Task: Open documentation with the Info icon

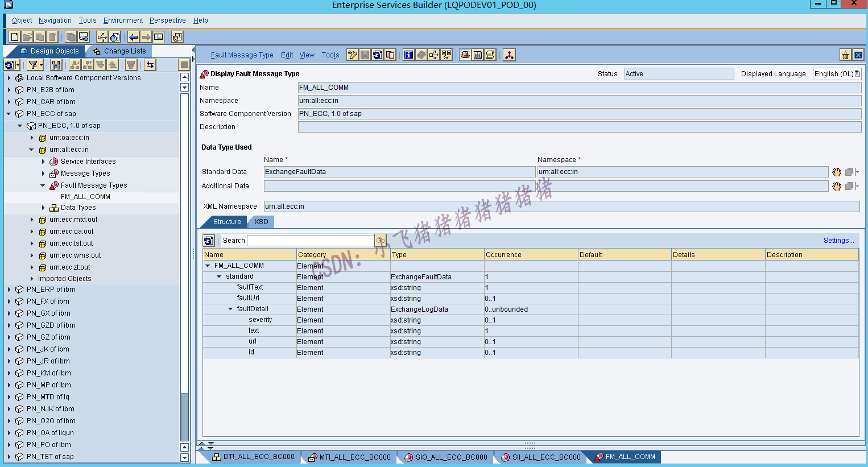Action: [409, 55]
